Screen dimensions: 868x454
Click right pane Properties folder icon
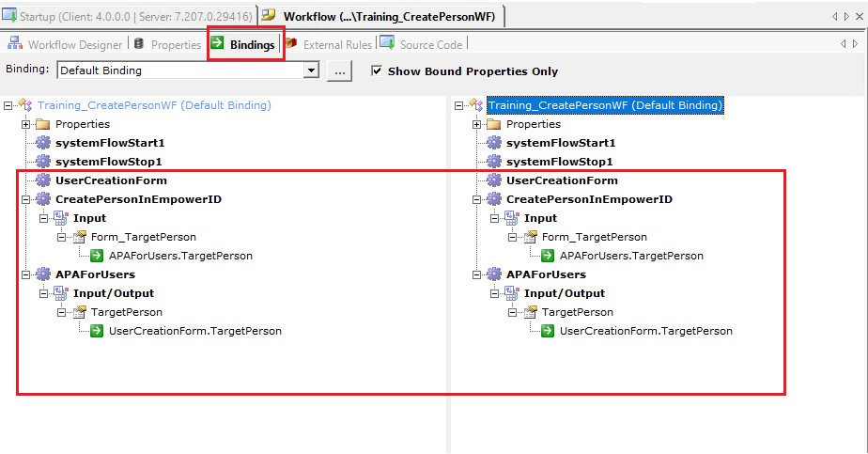(x=494, y=124)
